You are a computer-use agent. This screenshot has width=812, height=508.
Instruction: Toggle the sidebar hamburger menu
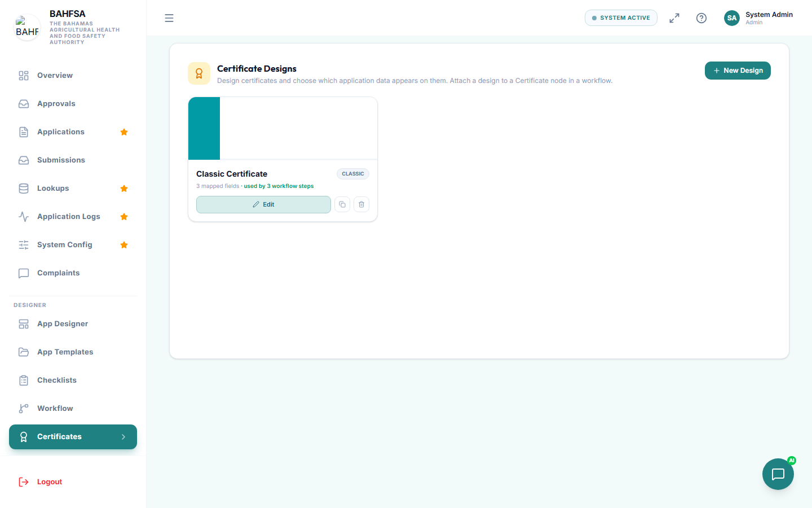tap(169, 18)
